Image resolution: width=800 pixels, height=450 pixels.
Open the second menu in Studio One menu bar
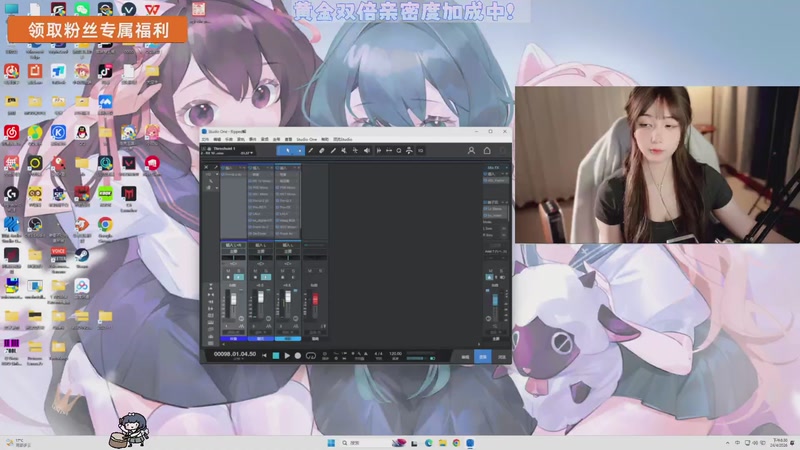click(x=217, y=139)
